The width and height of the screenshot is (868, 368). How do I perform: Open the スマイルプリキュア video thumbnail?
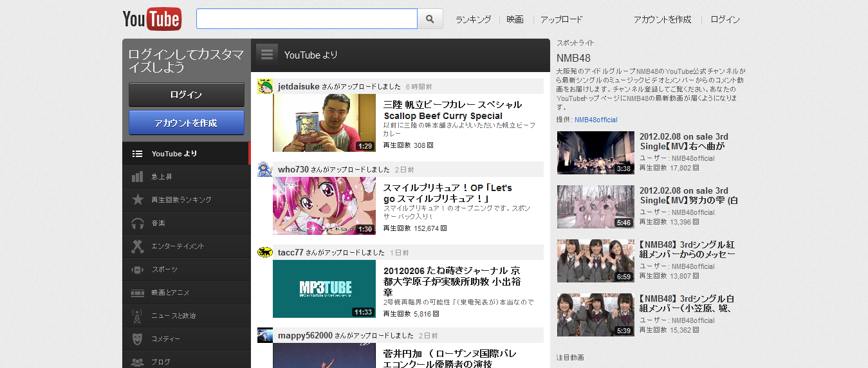tap(324, 206)
